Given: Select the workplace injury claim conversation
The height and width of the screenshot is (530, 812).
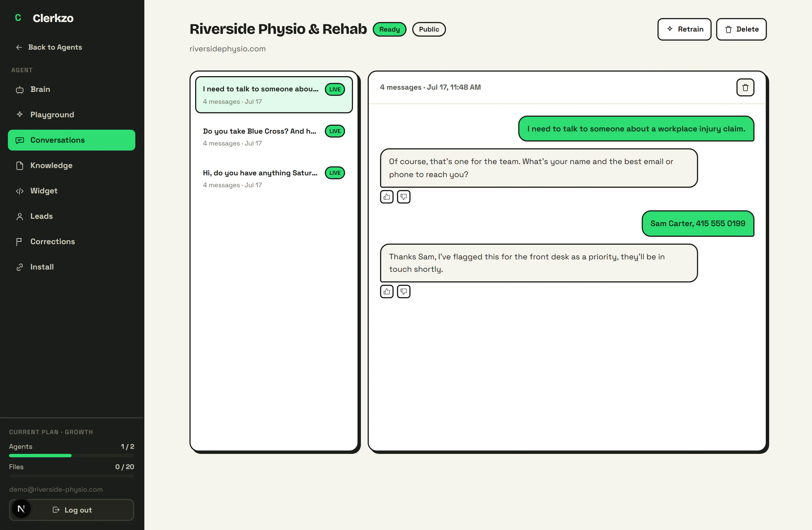Looking at the screenshot, I should click(x=273, y=95).
